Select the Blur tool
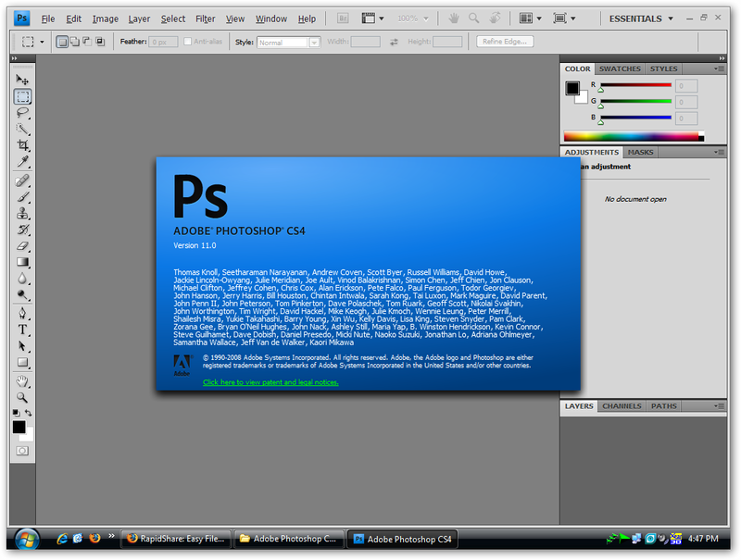741x560 pixels. click(22, 279)
